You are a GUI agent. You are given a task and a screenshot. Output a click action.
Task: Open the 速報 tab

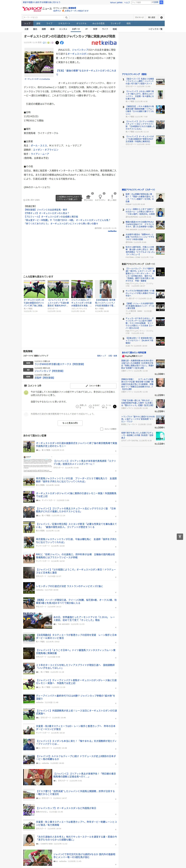coord(38,24)
